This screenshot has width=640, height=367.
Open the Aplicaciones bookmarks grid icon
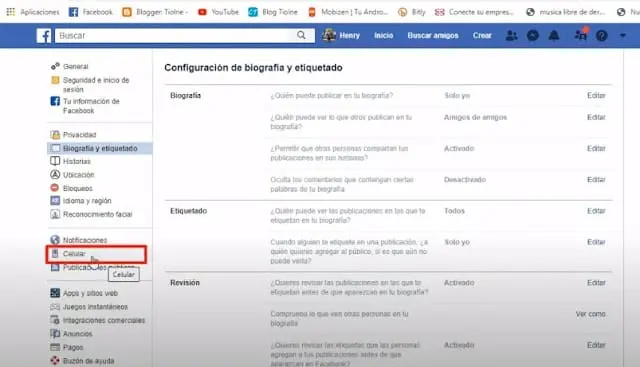[11, 12]
